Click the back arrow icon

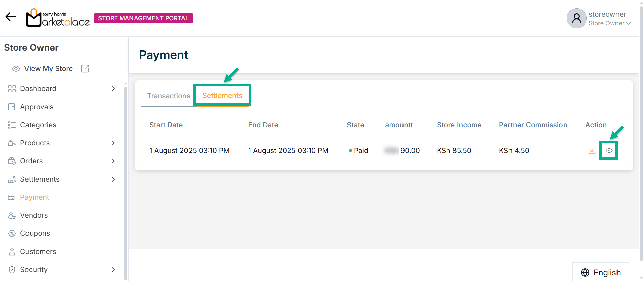pyautogui.click(x=11, y=17)
